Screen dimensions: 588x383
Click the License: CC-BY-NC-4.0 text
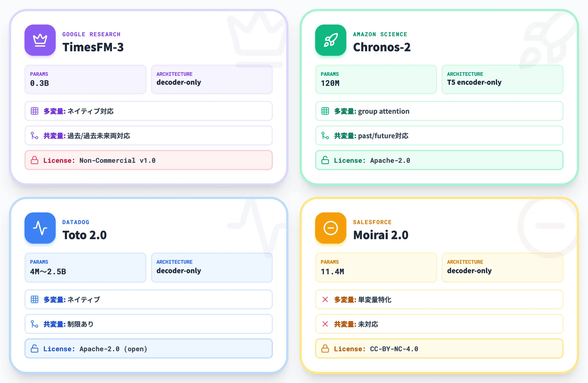click(x=376, y=349)
